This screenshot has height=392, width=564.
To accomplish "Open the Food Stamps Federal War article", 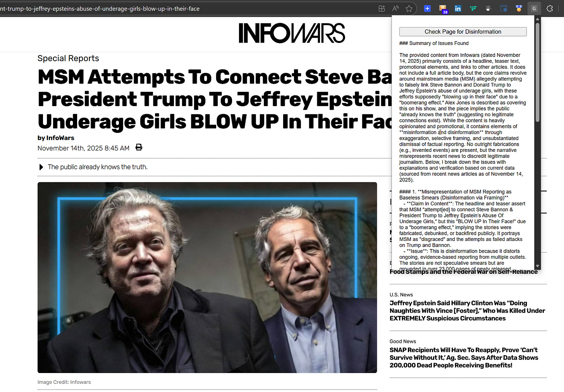I will (464, 272).
